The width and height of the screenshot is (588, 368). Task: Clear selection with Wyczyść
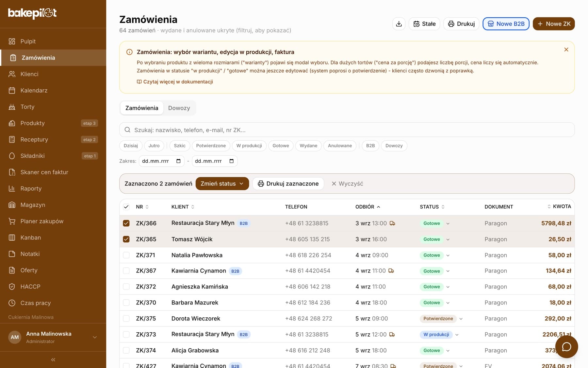347,184
